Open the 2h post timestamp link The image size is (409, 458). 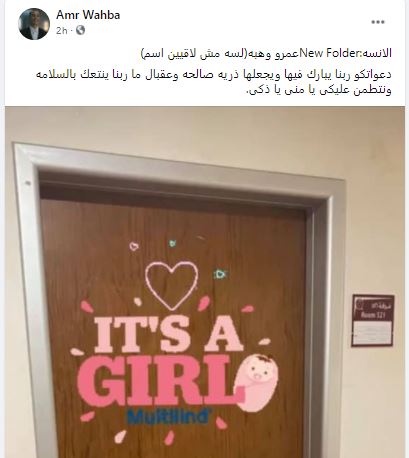(x=61, y=31)
